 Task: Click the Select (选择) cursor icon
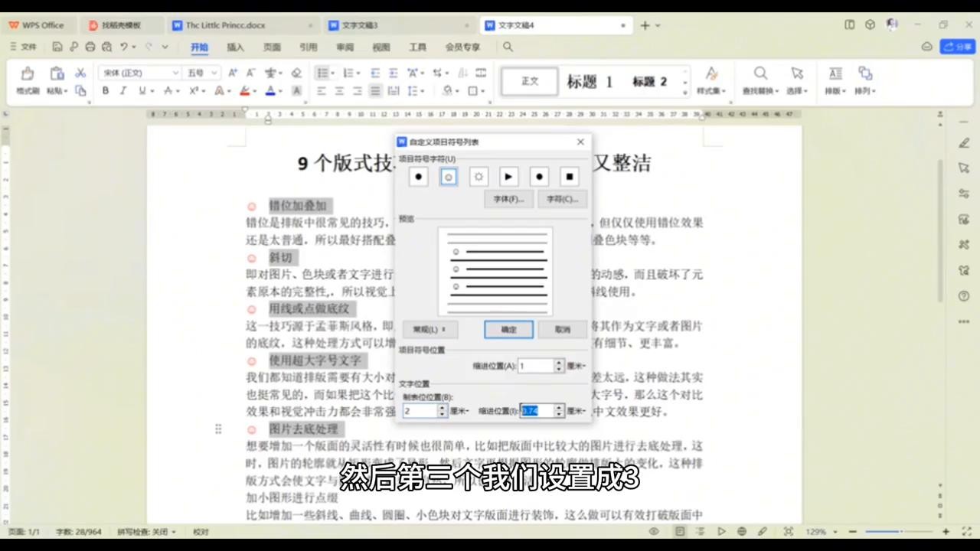tap(797, 73)
